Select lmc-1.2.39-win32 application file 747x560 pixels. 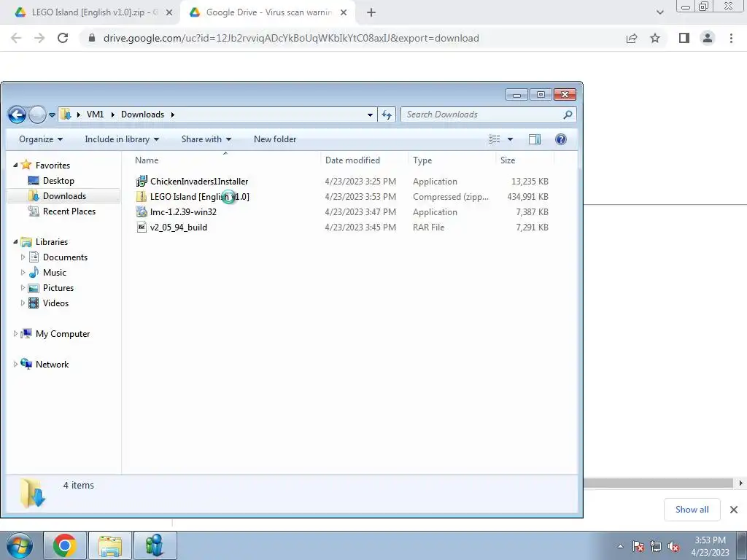(x=183, y=212)
